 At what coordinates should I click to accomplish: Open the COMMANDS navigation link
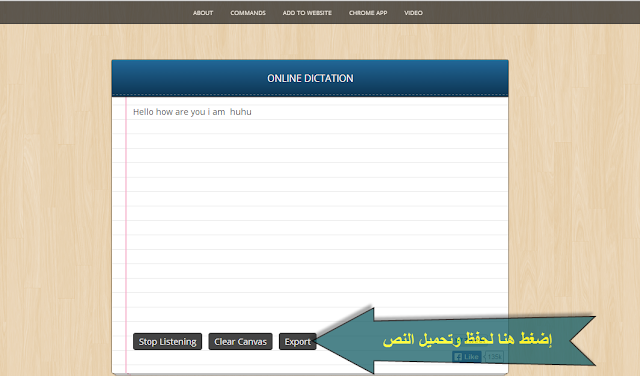tap(248, 13)
